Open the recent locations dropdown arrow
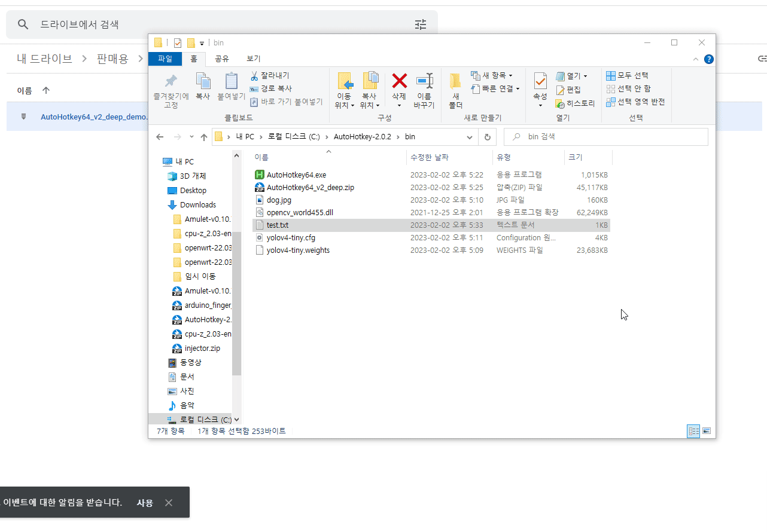 pyautogui.click(x=191, y=137)
